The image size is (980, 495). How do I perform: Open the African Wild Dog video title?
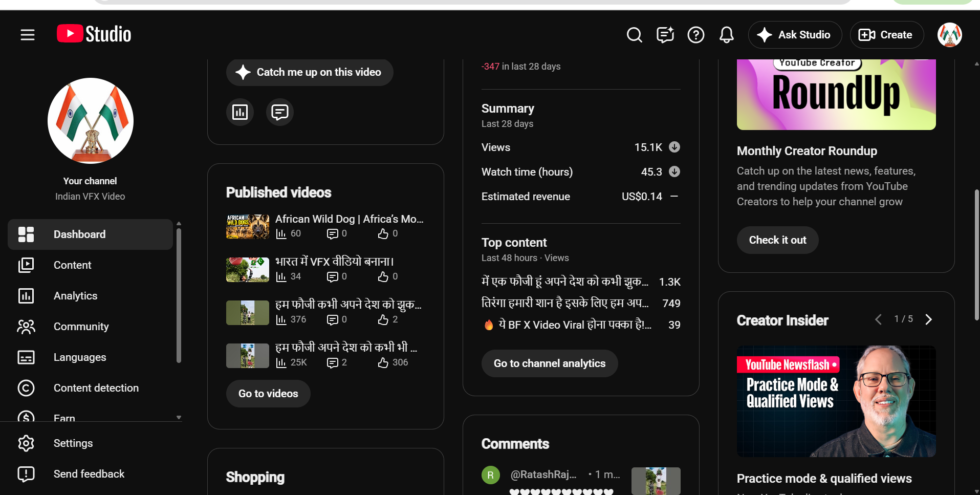point(350,219)
